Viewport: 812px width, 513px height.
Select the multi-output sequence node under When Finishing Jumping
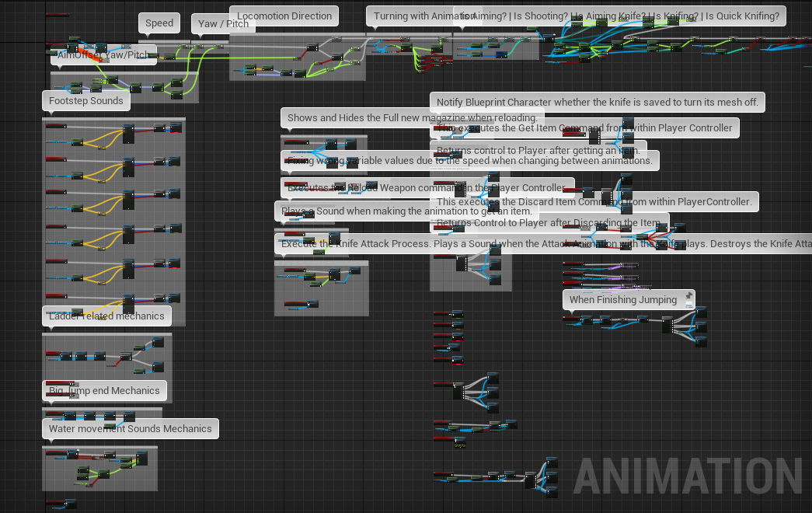(x=667, y=326)
